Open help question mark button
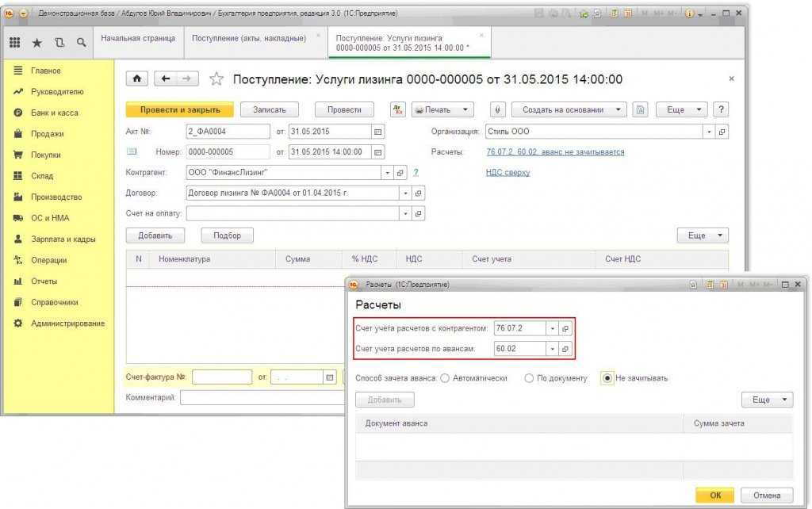The width and height of the screenshot is (812, 509). click(721, 109)
